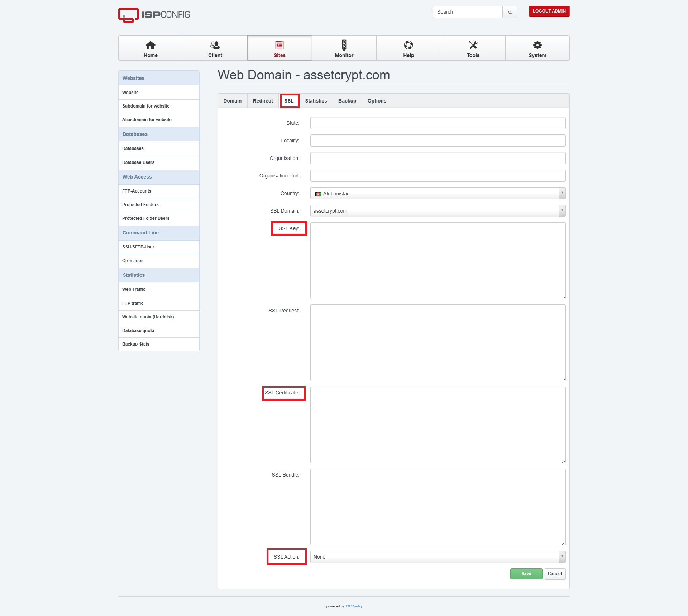Open Cron Jobs sidebar entry
The height and width of the screenshot is (616, 688).
click(x=159, y=261)
